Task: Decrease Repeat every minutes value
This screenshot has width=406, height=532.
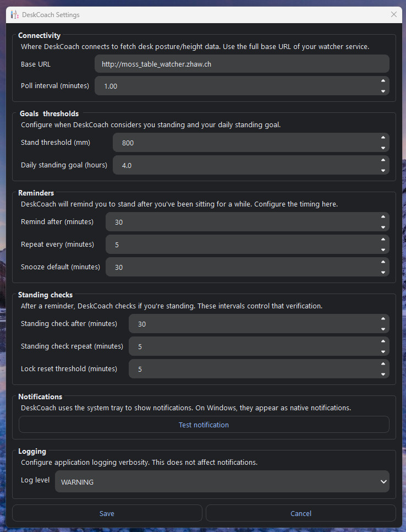Action: pos(383,249)
